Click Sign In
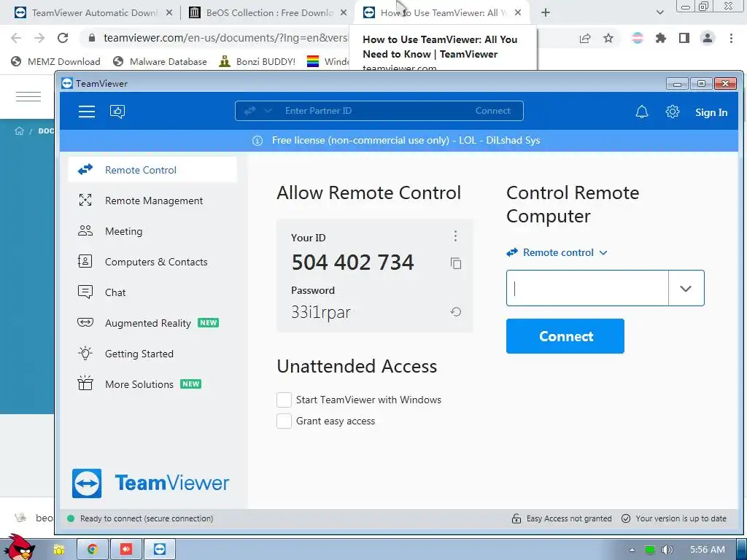This screenshot has height=560, width=747. pos(711,112)
